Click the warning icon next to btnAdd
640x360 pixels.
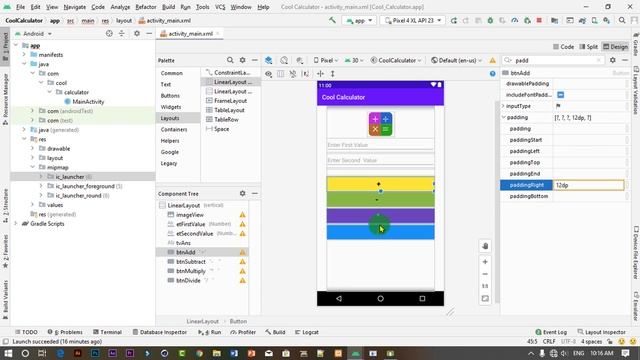[242, 253]
